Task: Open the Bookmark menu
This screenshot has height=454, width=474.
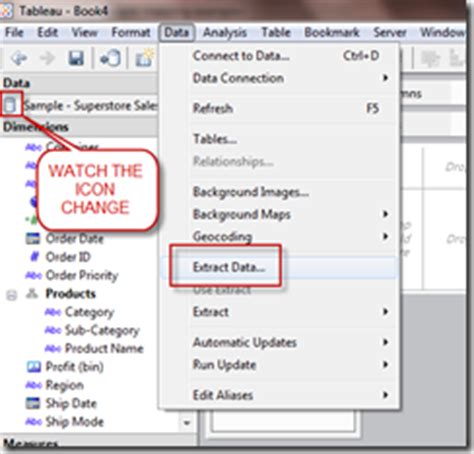Action: [332, 32]
